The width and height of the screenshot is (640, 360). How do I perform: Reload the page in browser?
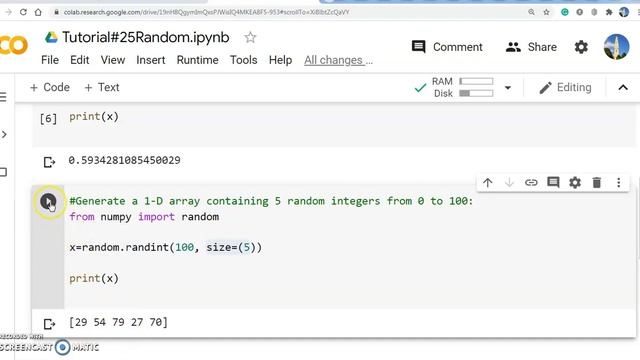23,12
